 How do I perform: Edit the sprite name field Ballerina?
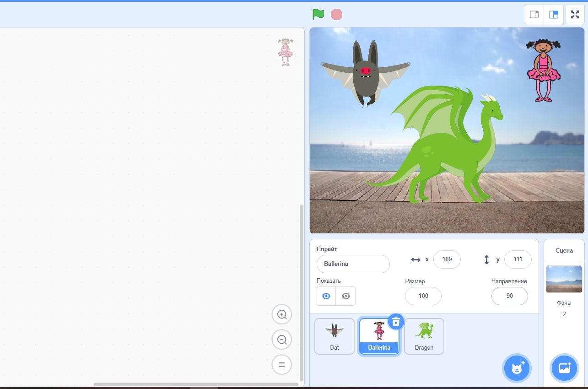point(353,264)
